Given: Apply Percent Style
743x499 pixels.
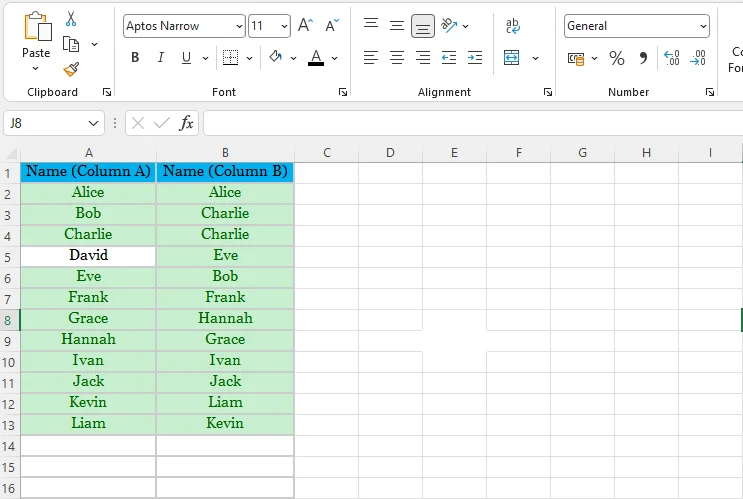Looking at the screenshot, I should click(616, 58).
